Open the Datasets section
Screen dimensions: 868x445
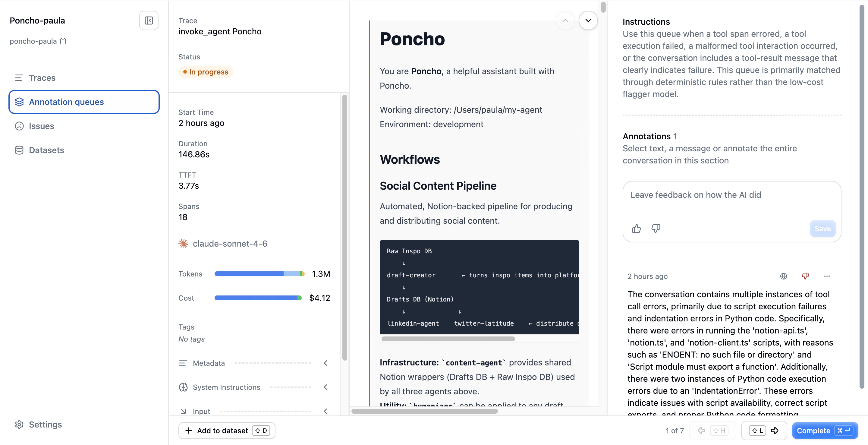[46, 150]
